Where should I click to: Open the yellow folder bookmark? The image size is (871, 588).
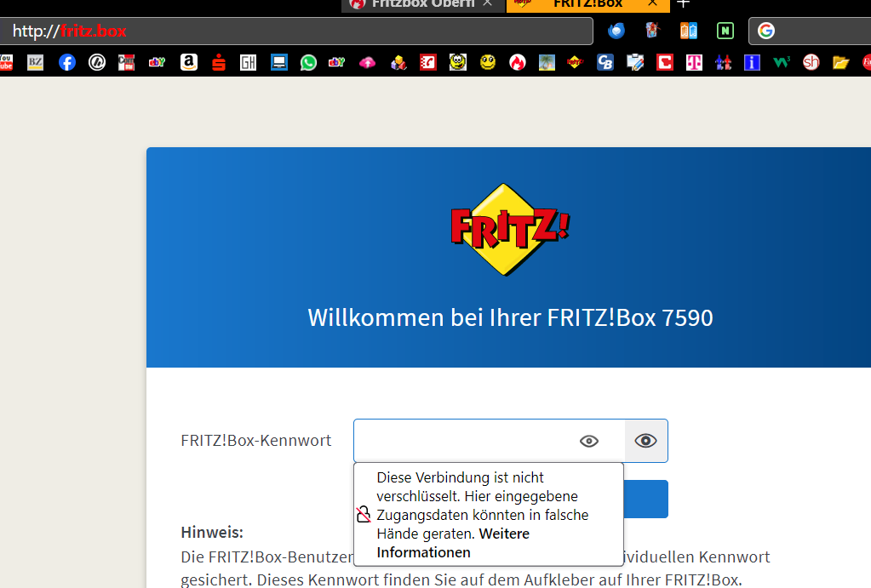841,62
